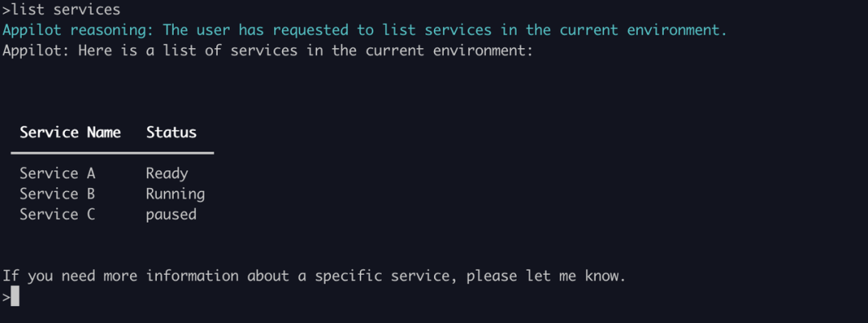868x323 pixels.
Task: Click the 'list services' command text
Action: pos(65,10)
